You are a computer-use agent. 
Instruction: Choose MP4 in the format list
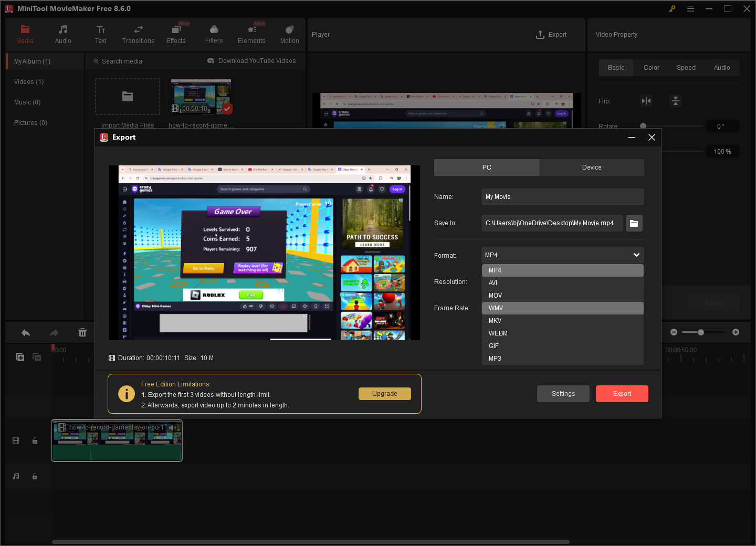coord(563,270)
